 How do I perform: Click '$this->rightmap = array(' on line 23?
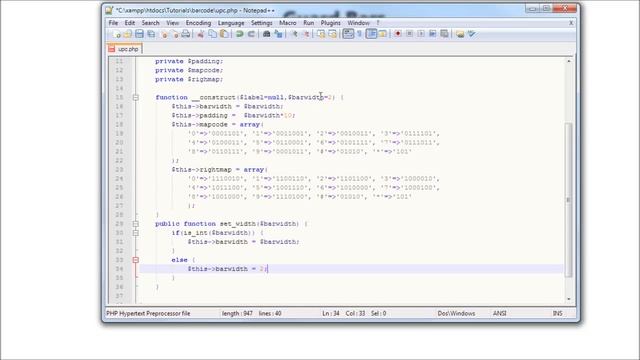[x=220, y=170]
